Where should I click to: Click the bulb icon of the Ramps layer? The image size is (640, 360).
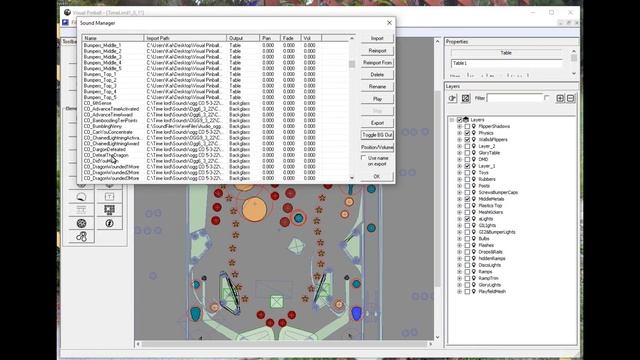tap(474, 271)
